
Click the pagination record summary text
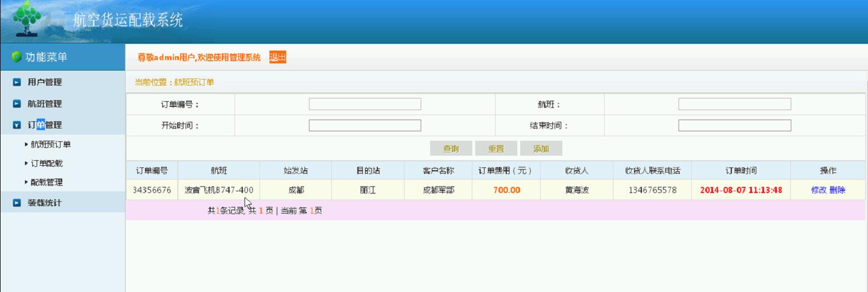click(265, 211)
